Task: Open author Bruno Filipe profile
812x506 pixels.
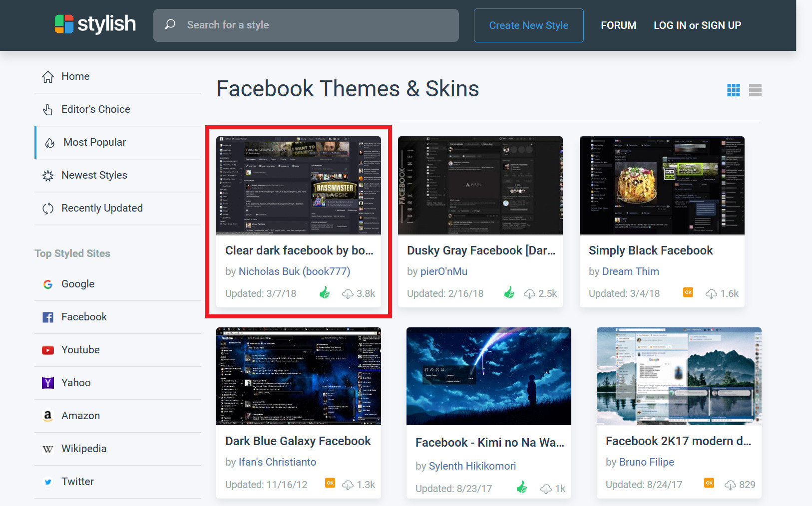Action: click(x=647, y=462)
